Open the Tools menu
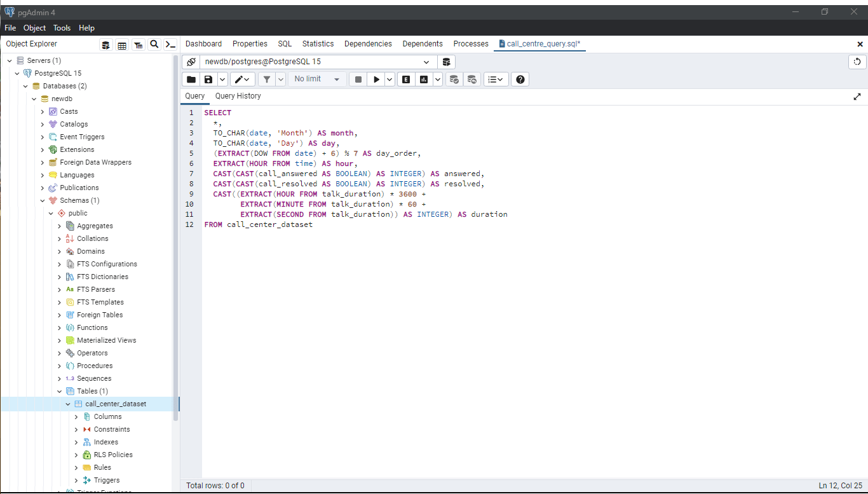This screenshot has height=494, width=868. [x=62, y=28]
